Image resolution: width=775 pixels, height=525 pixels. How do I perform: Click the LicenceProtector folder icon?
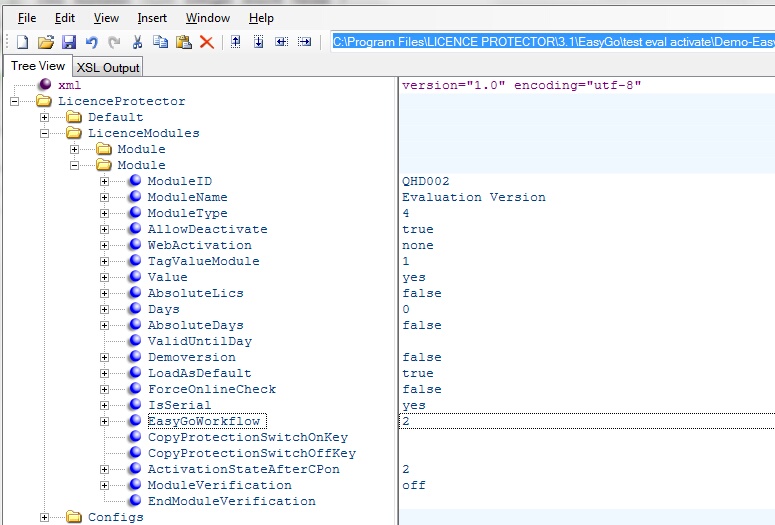pos(44,101)
